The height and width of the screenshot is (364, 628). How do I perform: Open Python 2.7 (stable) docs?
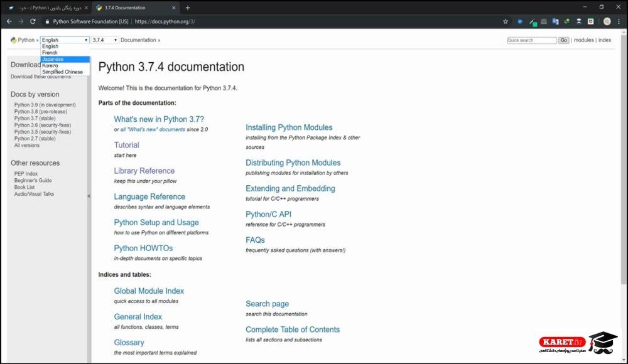pos(35,139)
